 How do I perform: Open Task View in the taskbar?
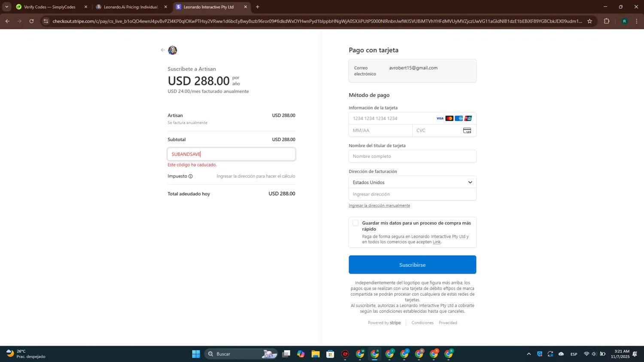click(x=286, y=354)
